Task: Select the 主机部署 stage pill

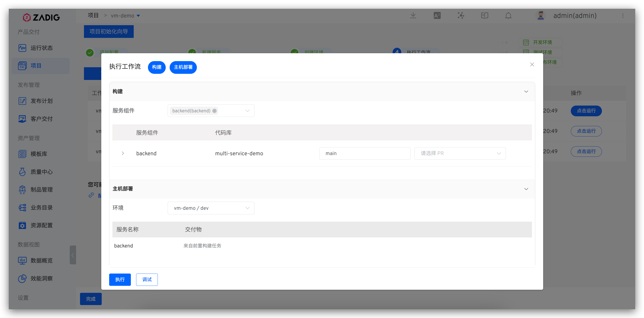Action: pyautogui.click(x=183, y=67)
